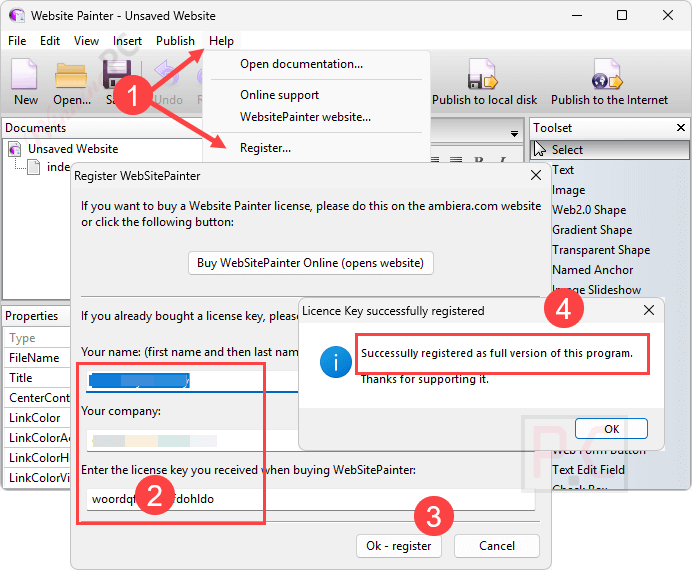692x570 pixels.
Task: Click the New document toolbar icon
Action: 25,74
